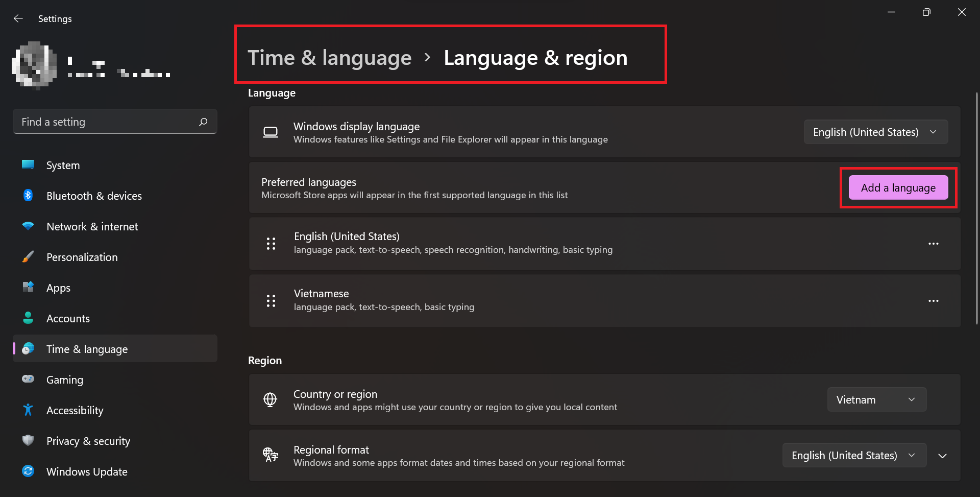Select Time & language in sidebar

pyautogui.click(x=115, y=349)
